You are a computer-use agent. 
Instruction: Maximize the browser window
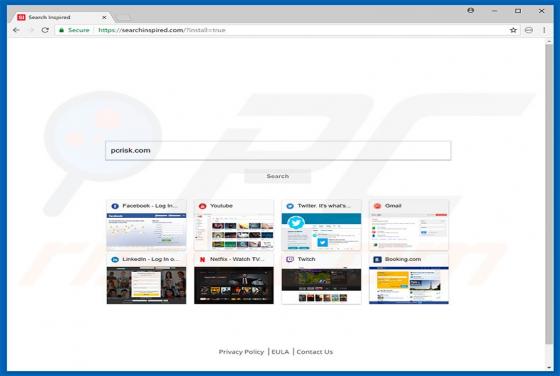point(518,11)
